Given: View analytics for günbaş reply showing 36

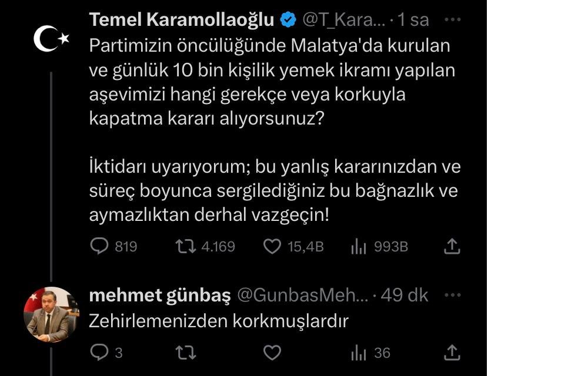Looking at the screenshot, I should tap(358, 353).
